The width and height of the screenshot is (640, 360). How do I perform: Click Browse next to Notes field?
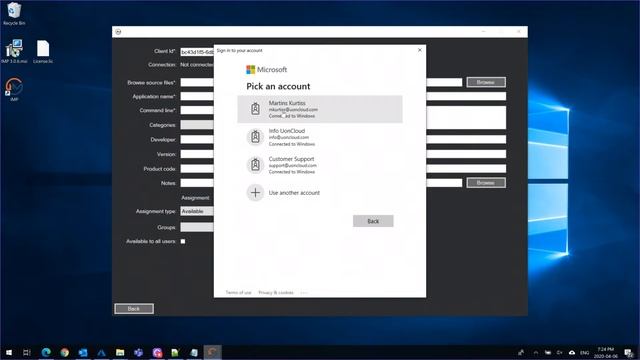[x=486, y=182]
